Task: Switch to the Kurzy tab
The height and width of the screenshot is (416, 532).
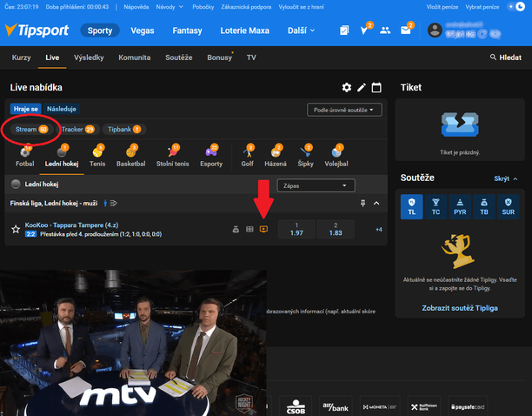Action: [x=22, y=57]
